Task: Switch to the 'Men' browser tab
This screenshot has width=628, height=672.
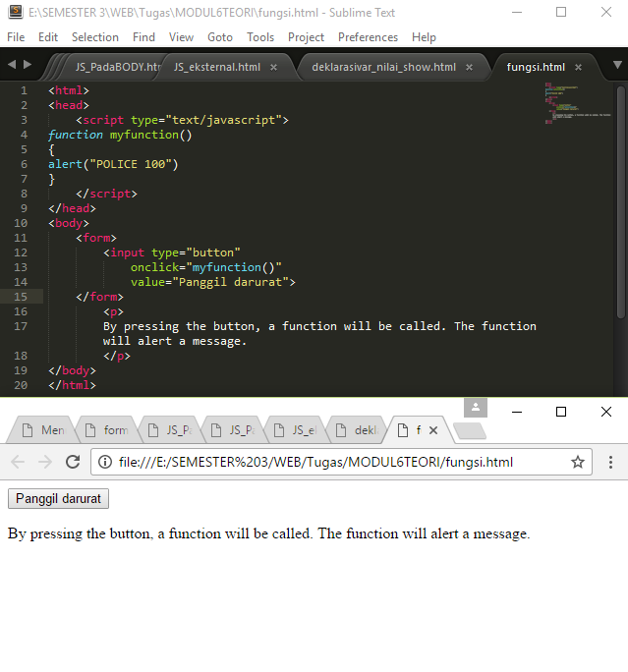Action: [x=44, y=430]
